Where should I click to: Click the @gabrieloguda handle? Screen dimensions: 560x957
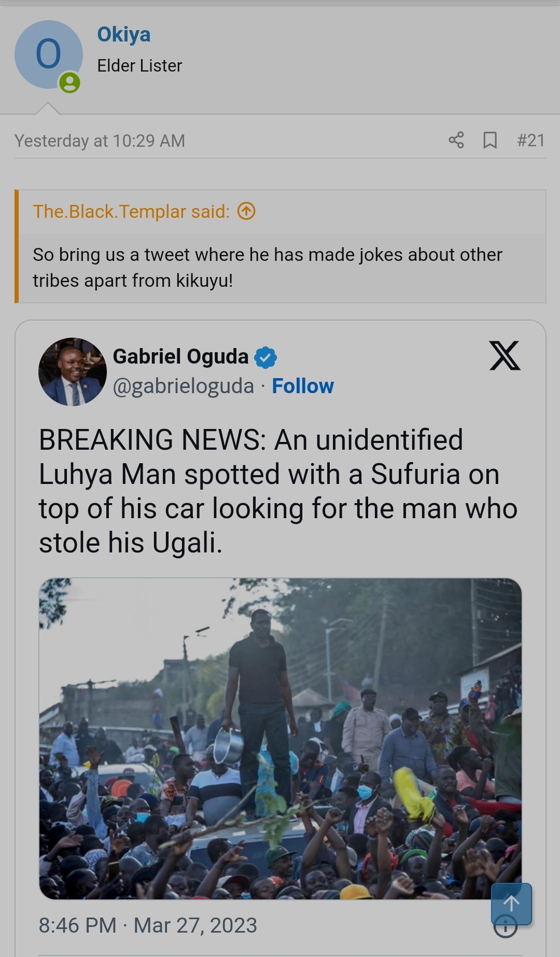point(184,386)
